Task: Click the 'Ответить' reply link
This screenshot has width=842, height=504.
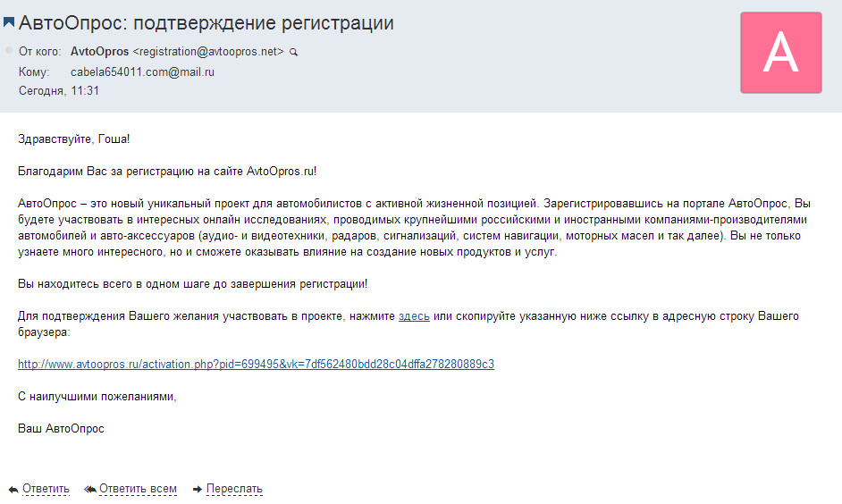Action: point(46,489)
